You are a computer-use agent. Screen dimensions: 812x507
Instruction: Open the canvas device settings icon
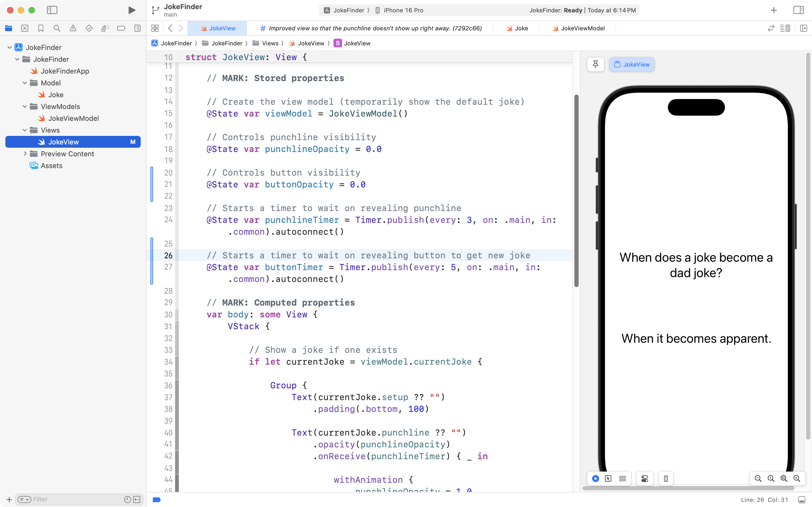(x=645, y=479)
